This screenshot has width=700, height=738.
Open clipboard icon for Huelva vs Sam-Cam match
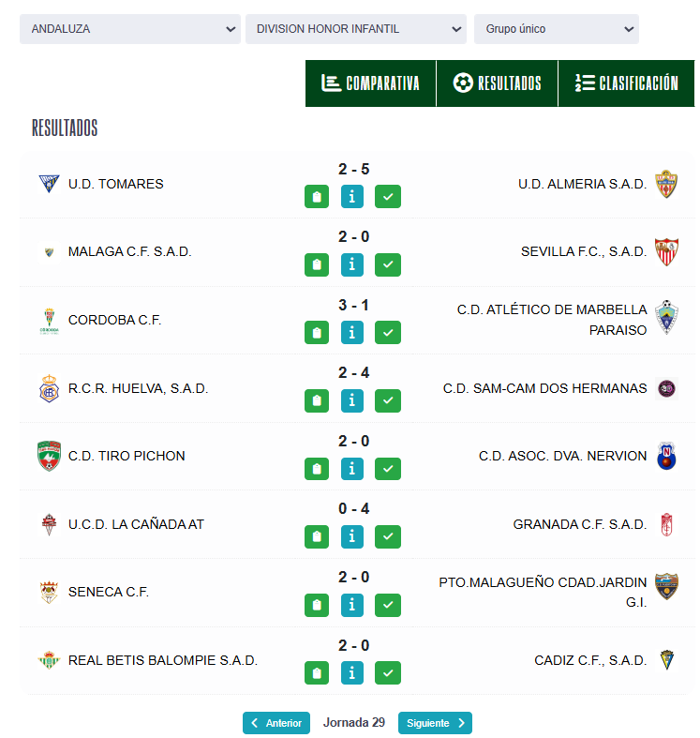tap(317, 400)
